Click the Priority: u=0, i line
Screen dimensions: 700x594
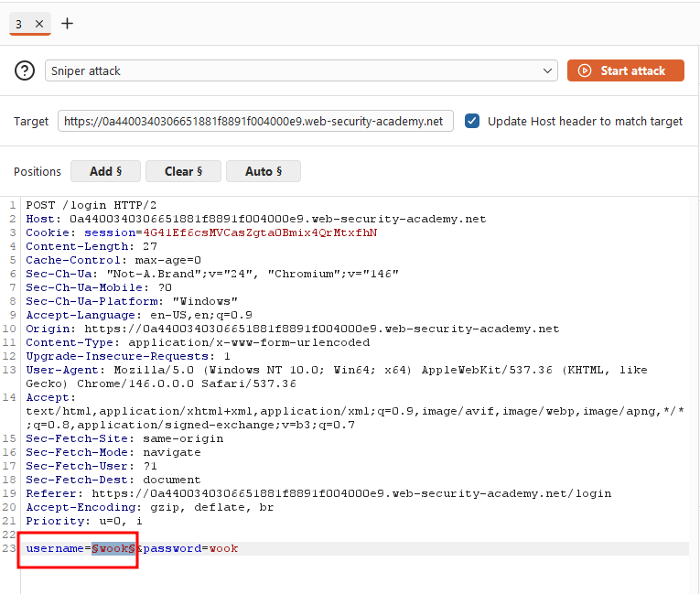(x=84, y=521)
